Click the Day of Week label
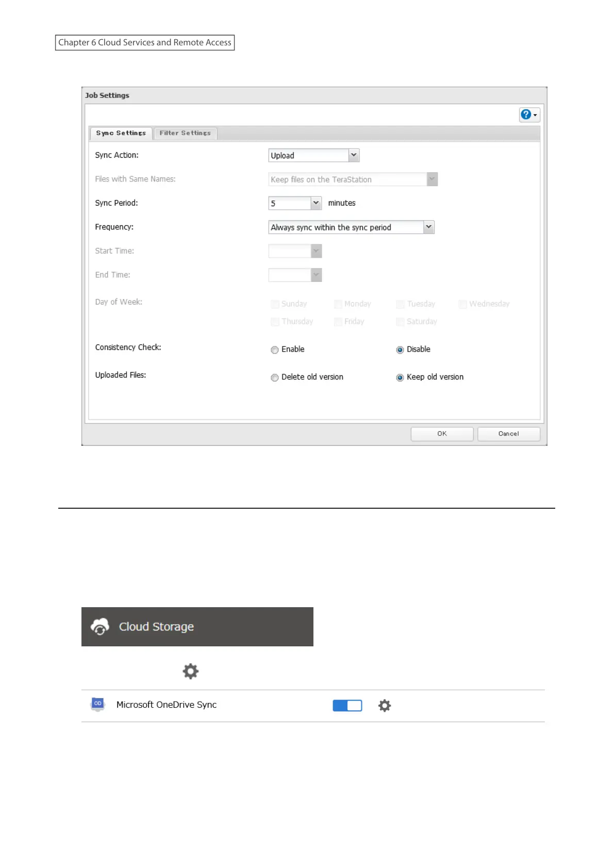The height and width of the screenshot is (868, 614). pyautogui.click(x=119, y=302)
